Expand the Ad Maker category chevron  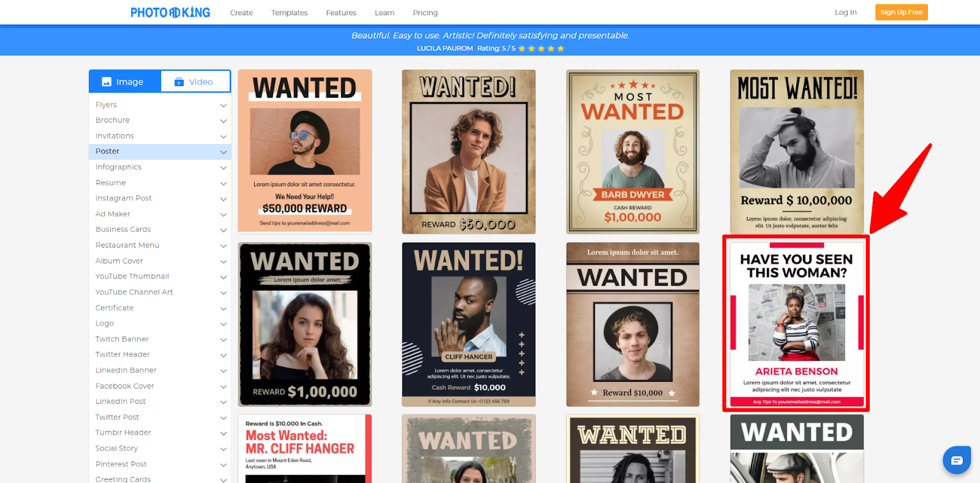[x=224, y=215]
